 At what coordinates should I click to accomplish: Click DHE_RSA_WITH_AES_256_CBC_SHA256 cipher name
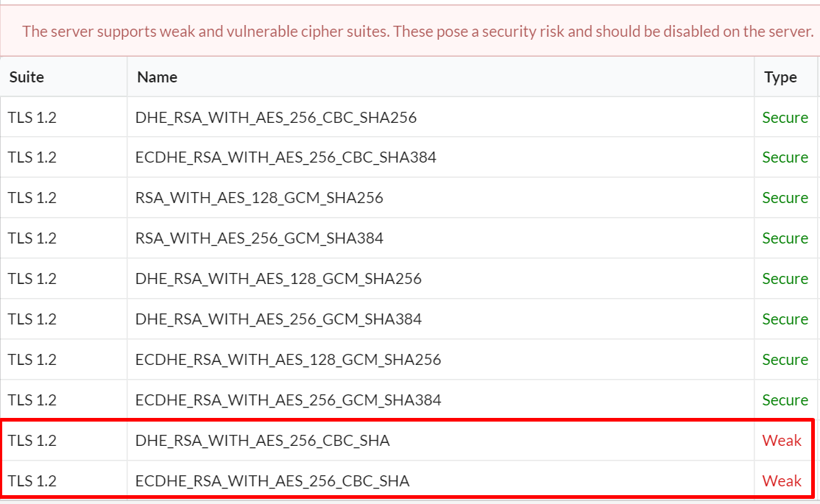(x=275, y=118)
